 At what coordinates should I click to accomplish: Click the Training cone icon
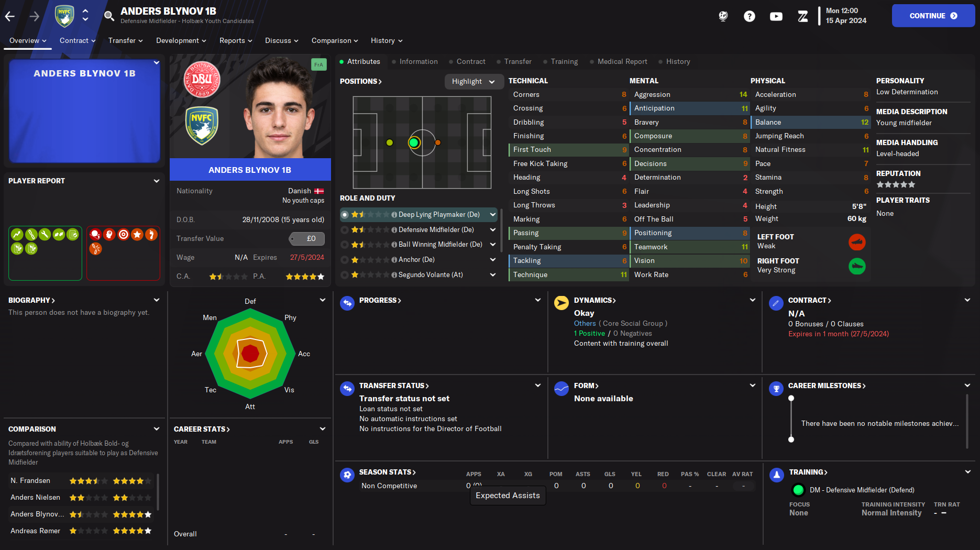point(776,475)
